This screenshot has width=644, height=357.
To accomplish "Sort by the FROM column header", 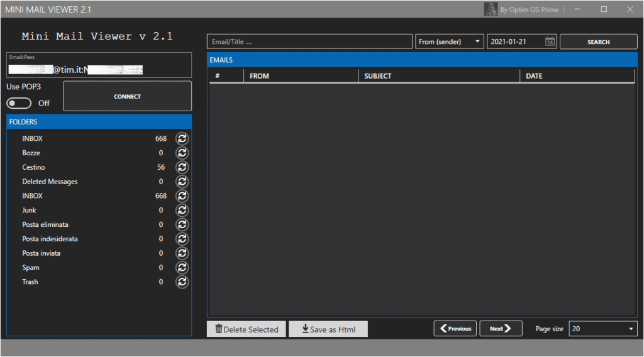I will click(301, 76).
